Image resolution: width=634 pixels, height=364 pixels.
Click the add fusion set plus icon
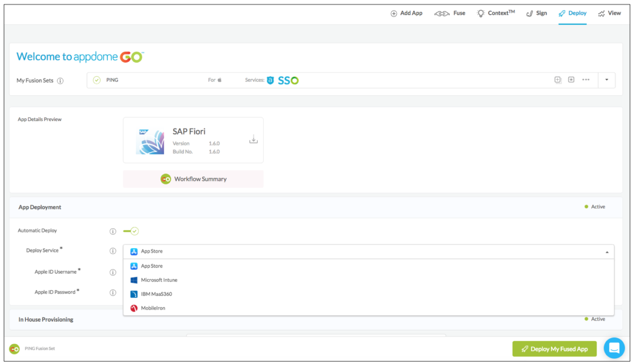[x=558, y=80]
